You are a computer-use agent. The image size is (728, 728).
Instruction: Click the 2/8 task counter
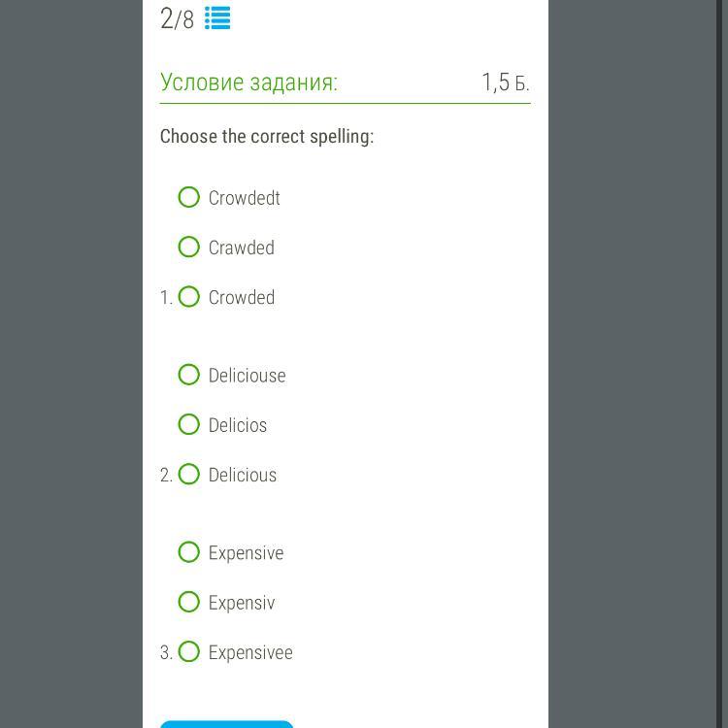(177, 18)
